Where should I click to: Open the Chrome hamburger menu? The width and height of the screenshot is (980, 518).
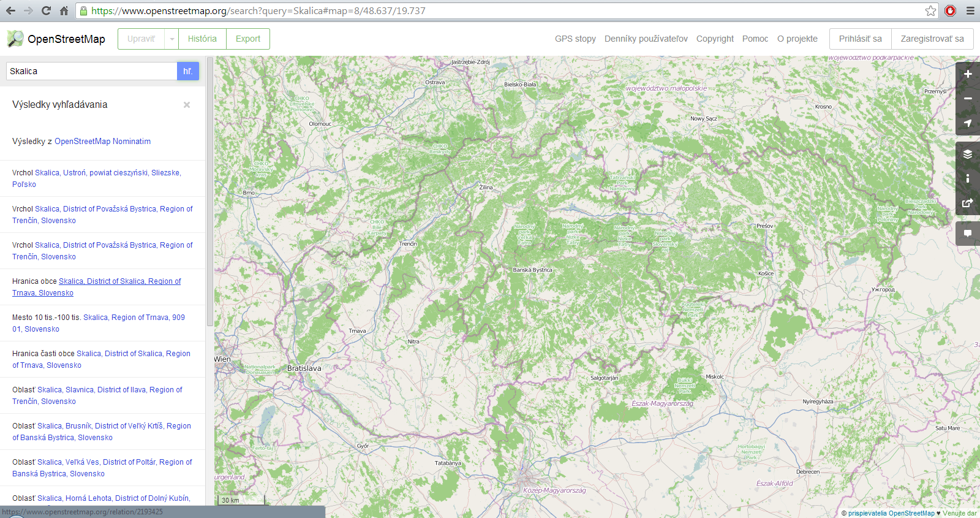pyautogui.click(x=970, y=10)
